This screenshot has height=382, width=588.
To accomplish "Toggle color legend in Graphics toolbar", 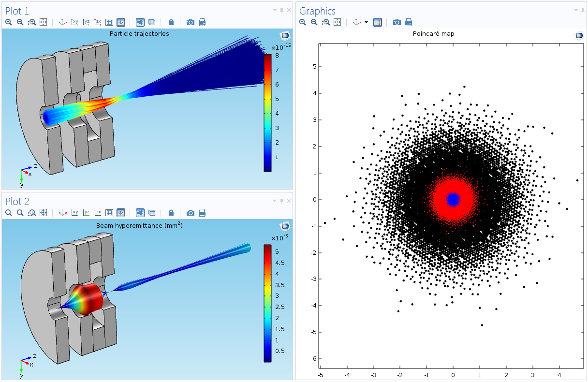I will [378, 22].
